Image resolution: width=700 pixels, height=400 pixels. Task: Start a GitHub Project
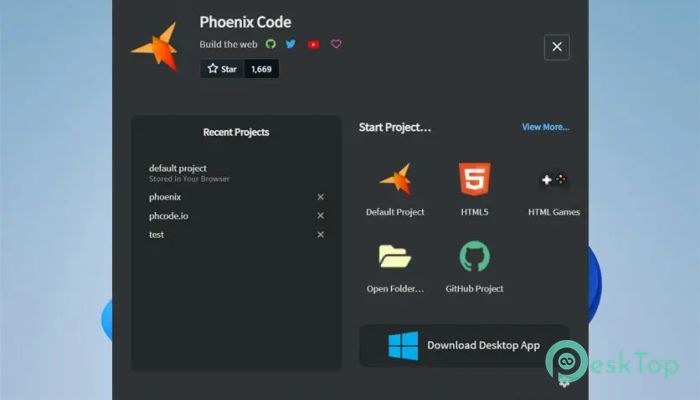point(475,267)
